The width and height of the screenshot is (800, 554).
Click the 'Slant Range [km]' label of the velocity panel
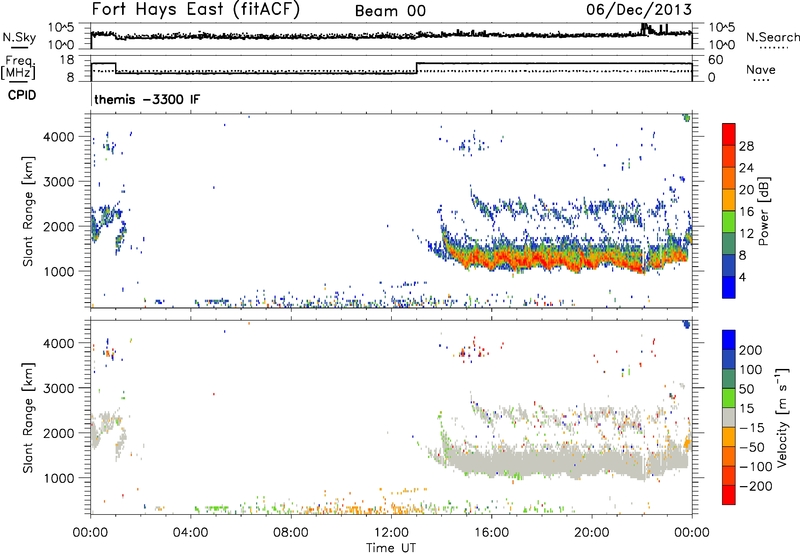[x=28, y=418]
